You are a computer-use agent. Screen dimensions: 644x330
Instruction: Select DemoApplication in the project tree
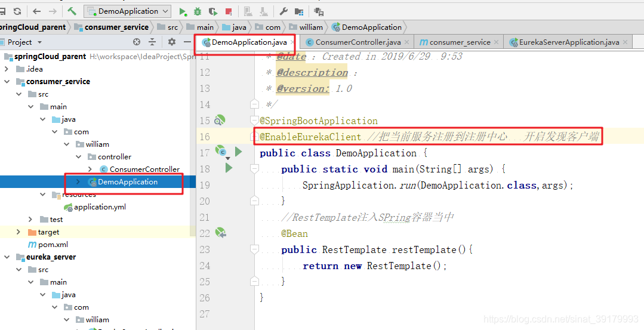127,182
